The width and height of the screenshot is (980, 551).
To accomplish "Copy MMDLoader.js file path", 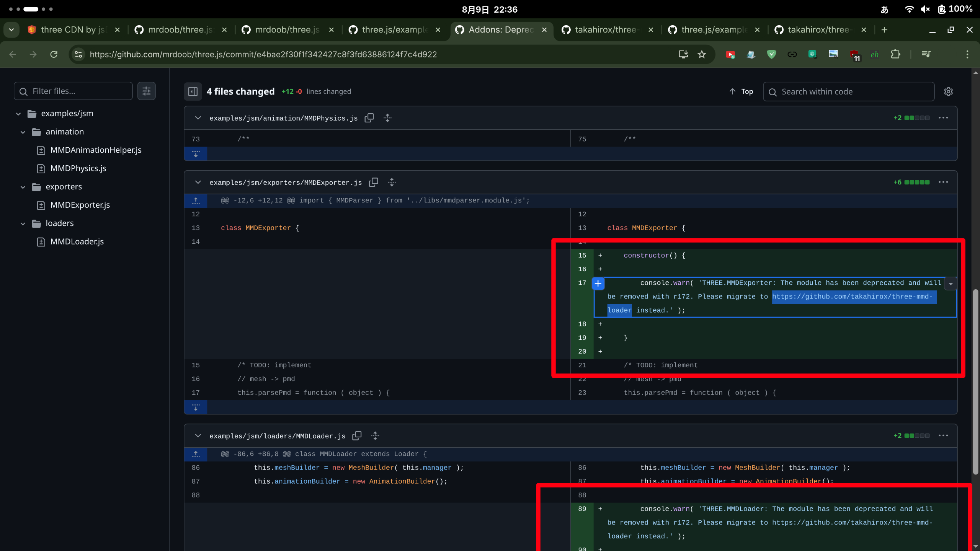I will (x=357, y=435).
